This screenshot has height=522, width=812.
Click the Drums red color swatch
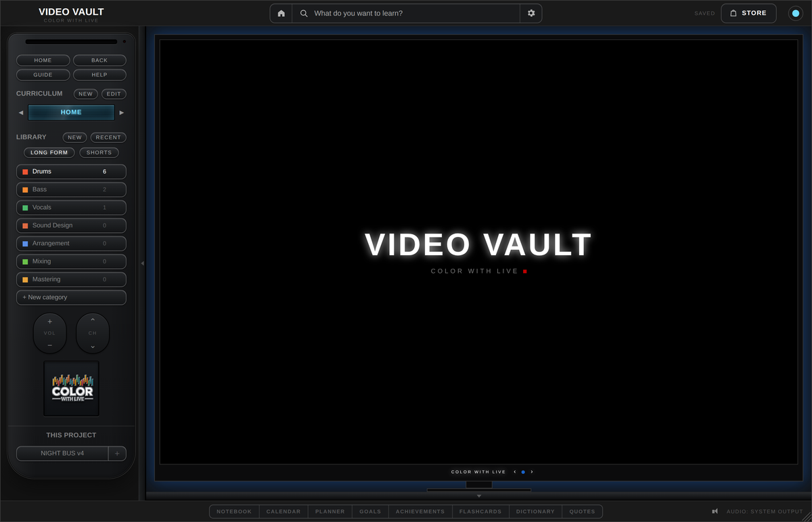(25, 172)
